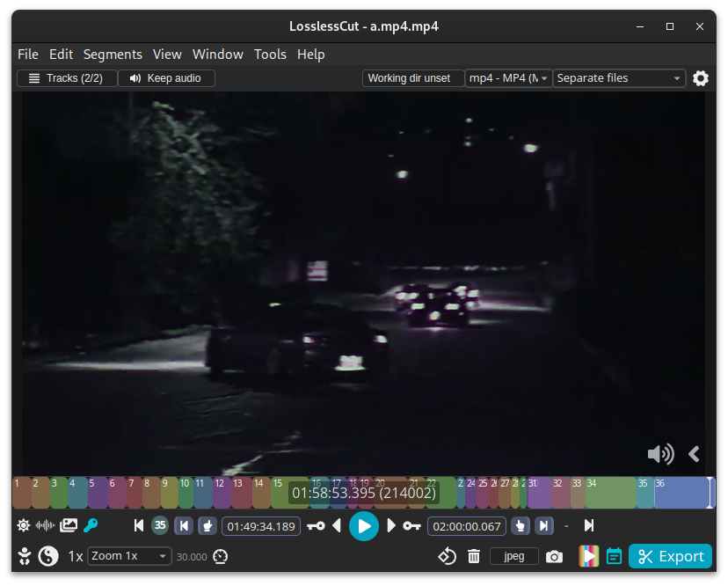Mute audio with speaker icon
The width and height of the screenshot is (728, 586).
pos(660,453)
